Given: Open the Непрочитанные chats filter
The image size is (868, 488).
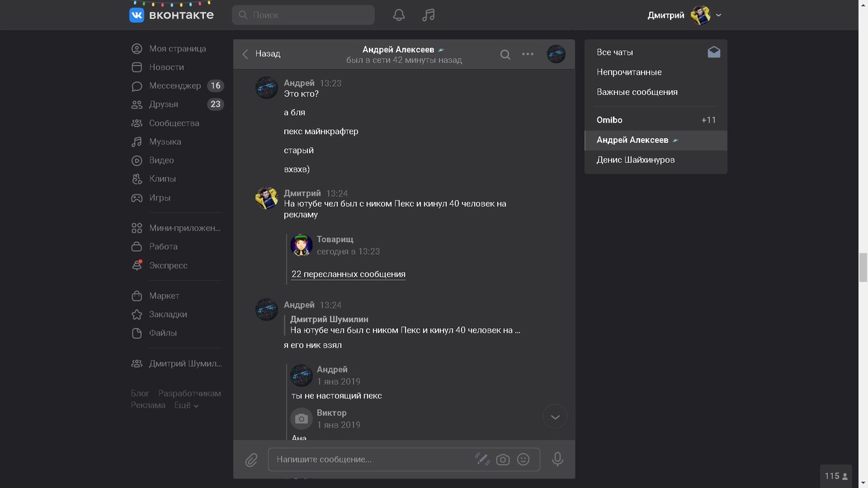Looking at the screenshot, I should pos(629,72).
